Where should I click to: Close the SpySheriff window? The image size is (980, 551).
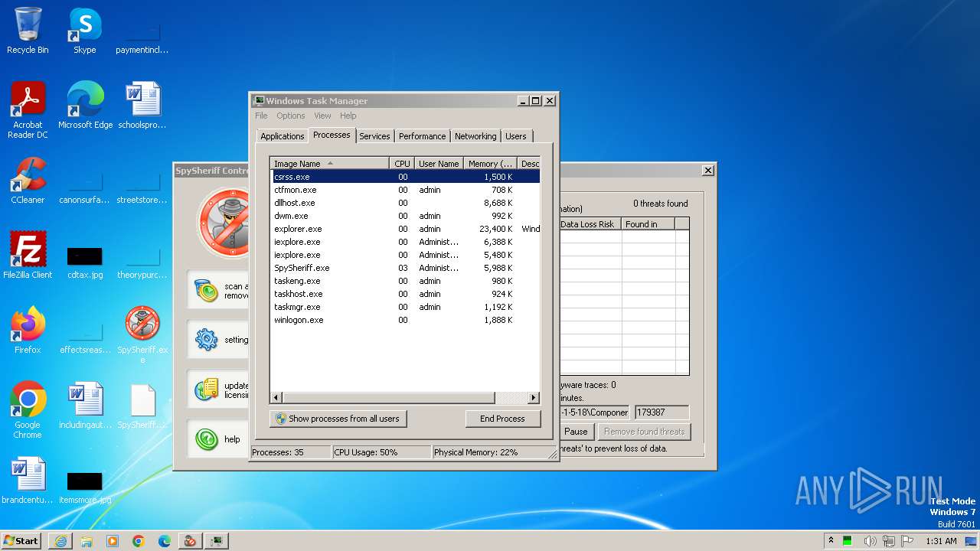click(708, 171)
